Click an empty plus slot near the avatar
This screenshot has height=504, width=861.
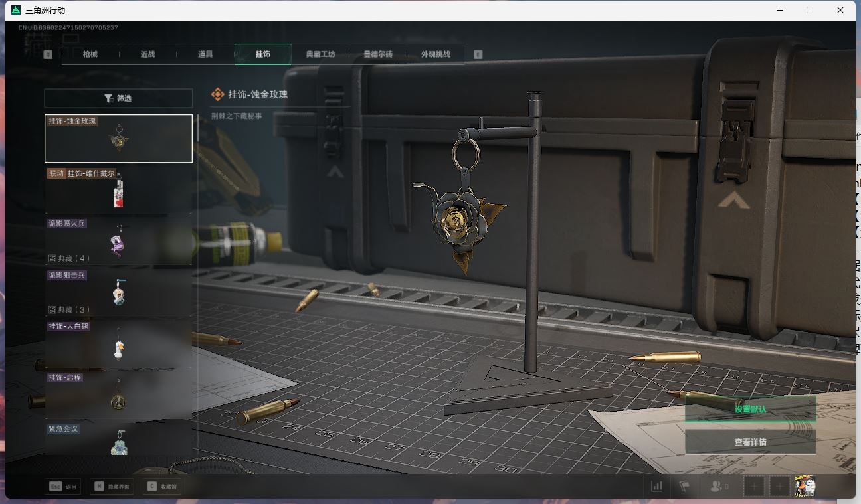(754, 486)
